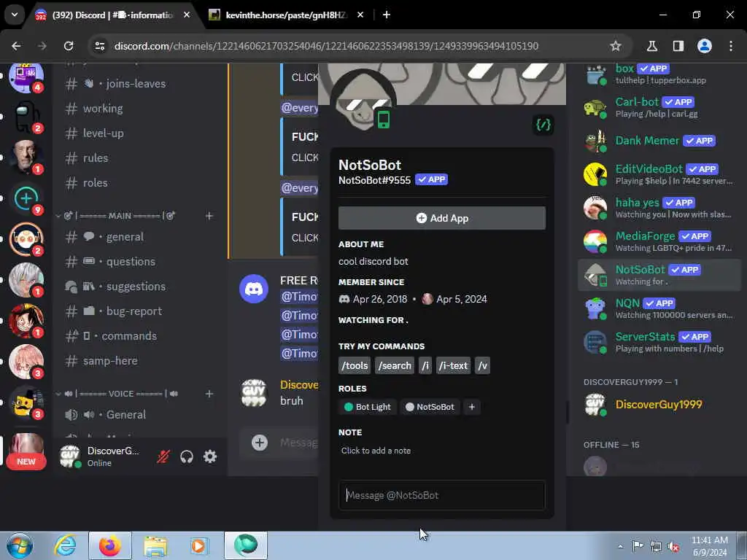Click the Add App button

click(441, 218)
